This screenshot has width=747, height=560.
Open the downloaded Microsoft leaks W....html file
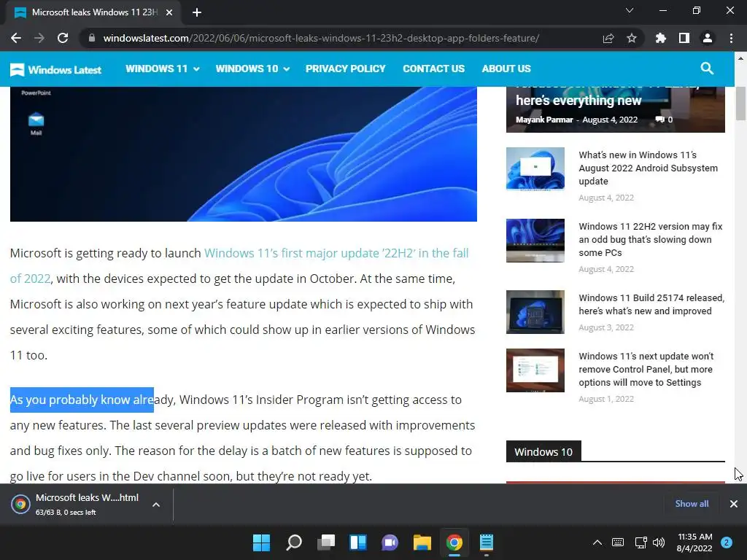pyautogui.click(x=76, y=504)
